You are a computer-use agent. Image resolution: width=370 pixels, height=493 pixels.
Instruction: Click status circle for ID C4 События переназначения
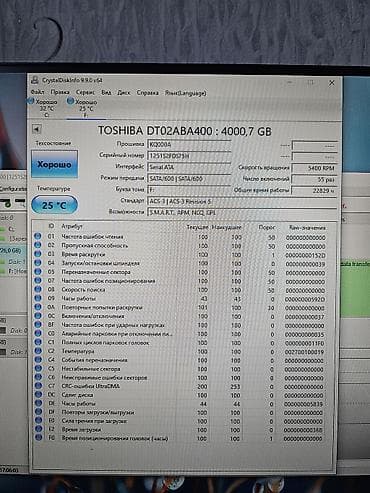38,360
